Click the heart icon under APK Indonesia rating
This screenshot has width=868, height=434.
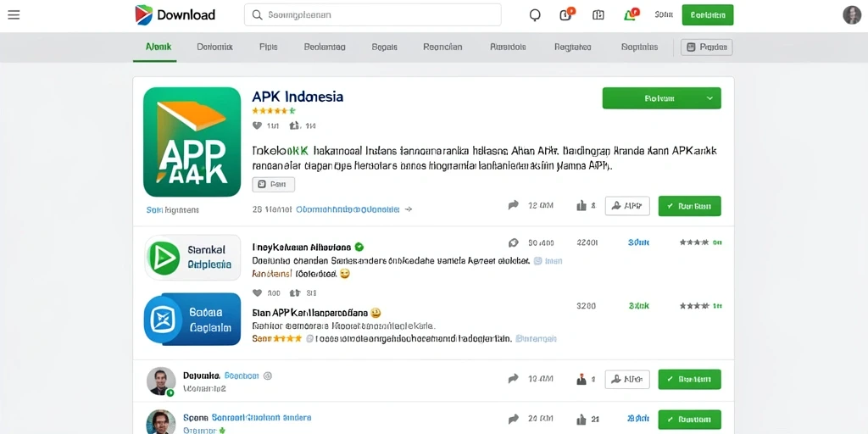[257, 125]
